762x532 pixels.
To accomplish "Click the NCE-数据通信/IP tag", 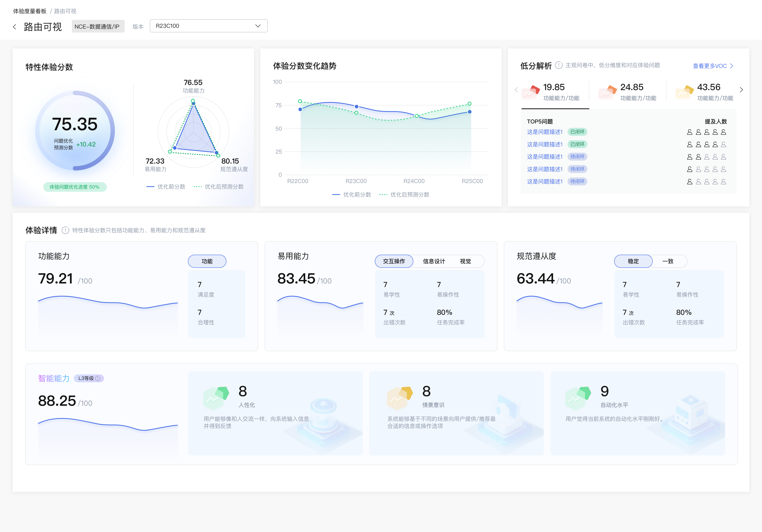I will [98, 27].
